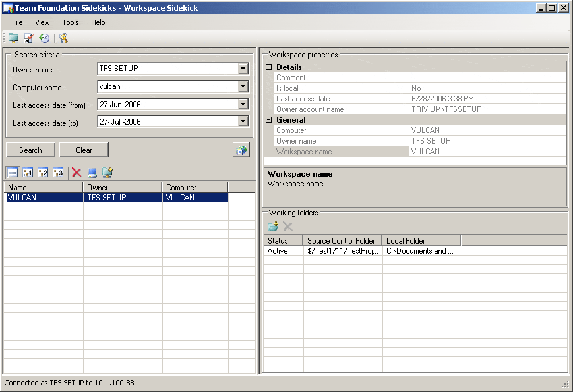The image size is (573, 392).
Task: Select the Comment property row
Action: [420, 78]
